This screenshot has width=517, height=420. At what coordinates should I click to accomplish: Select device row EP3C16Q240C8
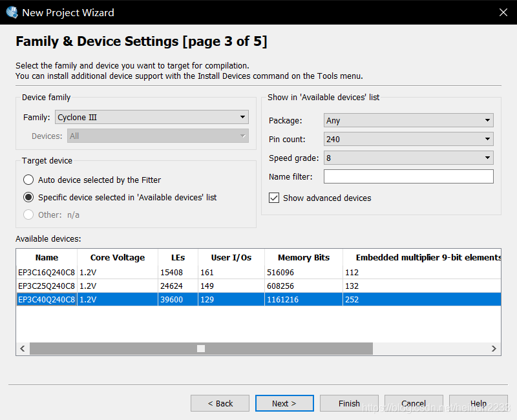click(x=258, y=272)
